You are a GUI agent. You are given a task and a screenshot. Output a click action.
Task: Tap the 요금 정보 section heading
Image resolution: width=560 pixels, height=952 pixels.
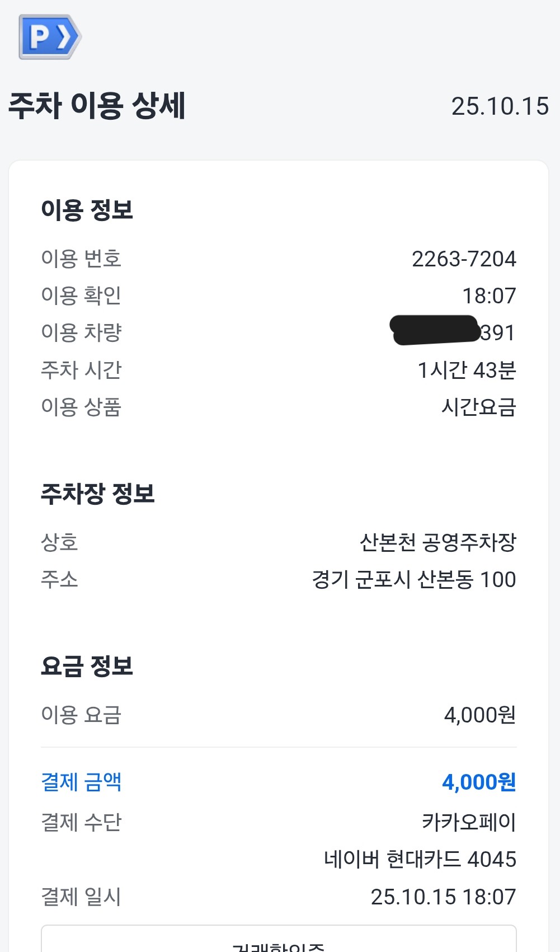87,666
